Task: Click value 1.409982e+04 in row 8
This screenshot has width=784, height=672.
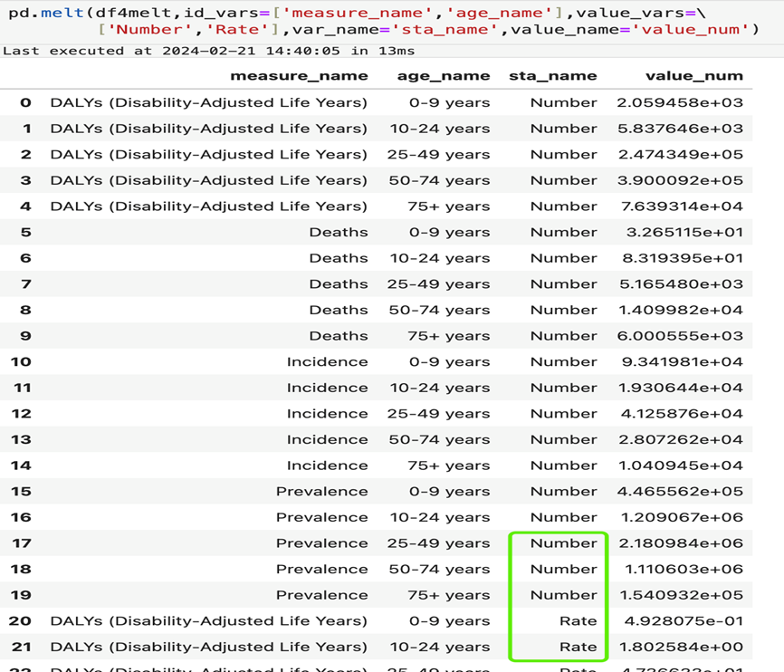Action: 681,311
